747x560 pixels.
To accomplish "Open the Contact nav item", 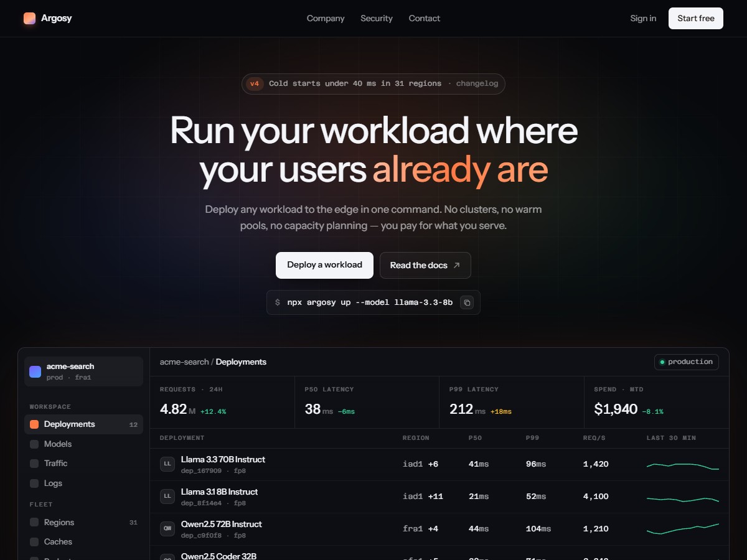I will [425, 18].
